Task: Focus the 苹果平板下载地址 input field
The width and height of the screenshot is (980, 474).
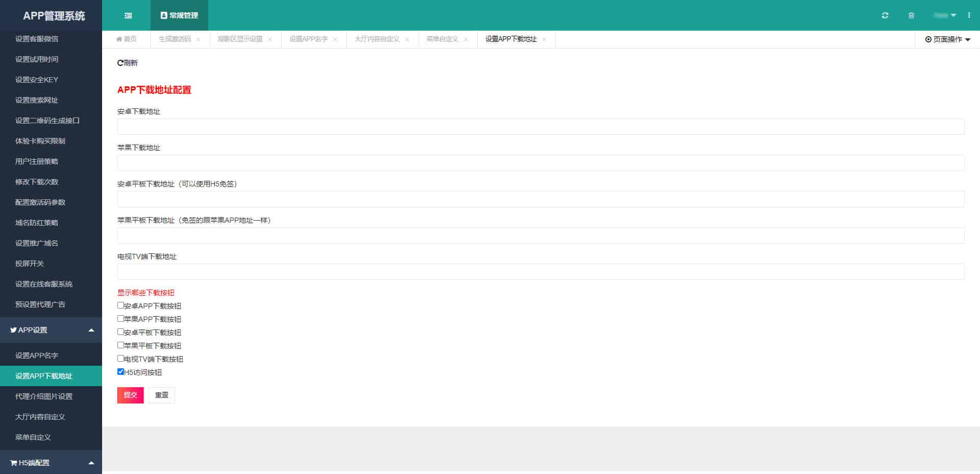Action: click(x=541, y=235)
